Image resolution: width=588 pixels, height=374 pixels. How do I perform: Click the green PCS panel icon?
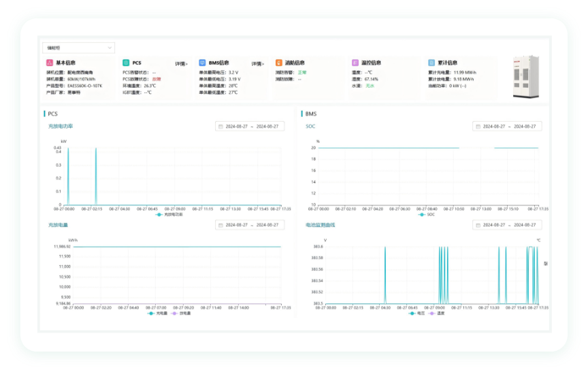126,63
